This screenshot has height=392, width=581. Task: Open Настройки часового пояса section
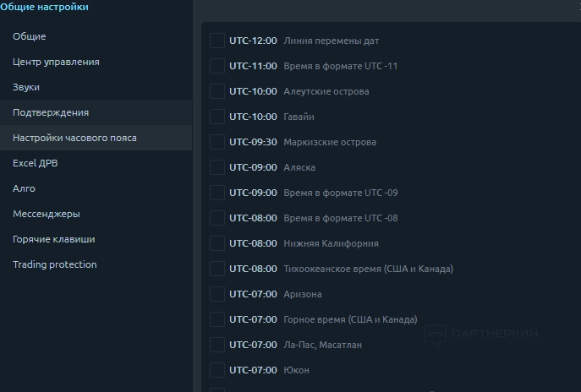tap(74, 138)
